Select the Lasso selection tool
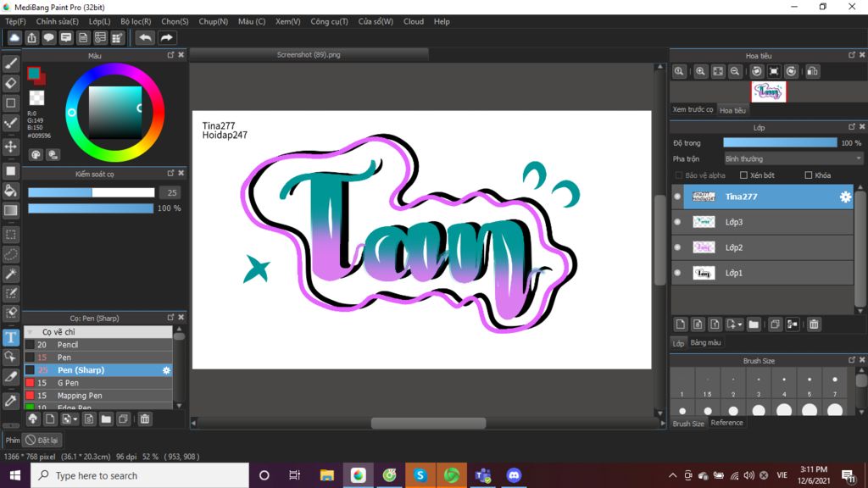868x488 pixels. pyautogui.click(x=10, y=254)
